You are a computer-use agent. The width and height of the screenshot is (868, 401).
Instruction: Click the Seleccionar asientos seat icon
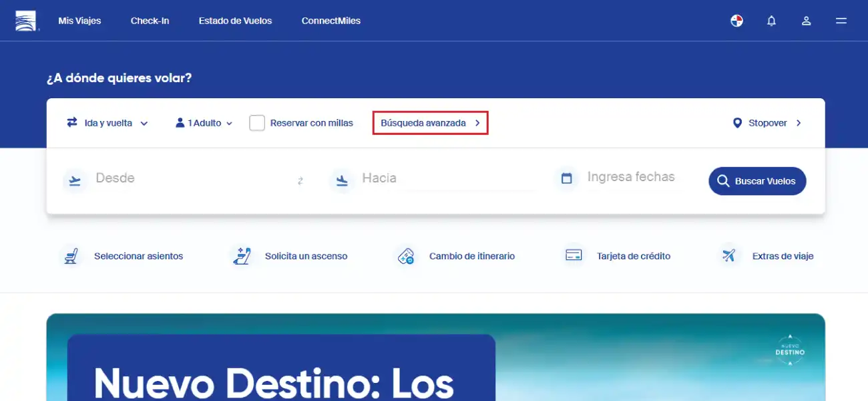point(70,256)
